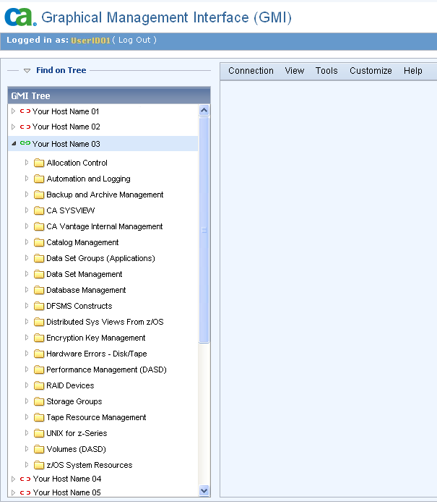The height and width of the screenshot is (504, 437).
Task: Open the Customize menu
Action: [x=371, y=71]
